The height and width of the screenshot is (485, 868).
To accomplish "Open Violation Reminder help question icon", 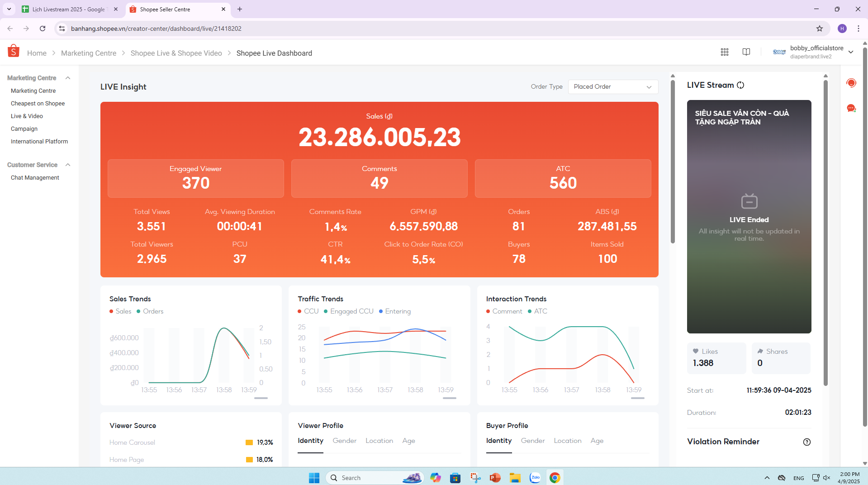I will [x=807, y=442].
